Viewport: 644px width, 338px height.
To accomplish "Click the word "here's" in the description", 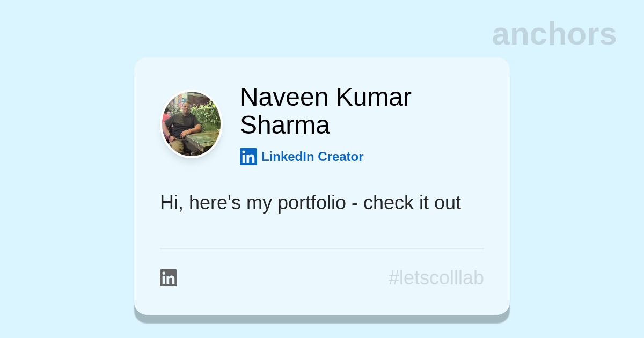I will click(x=215, y=203).
